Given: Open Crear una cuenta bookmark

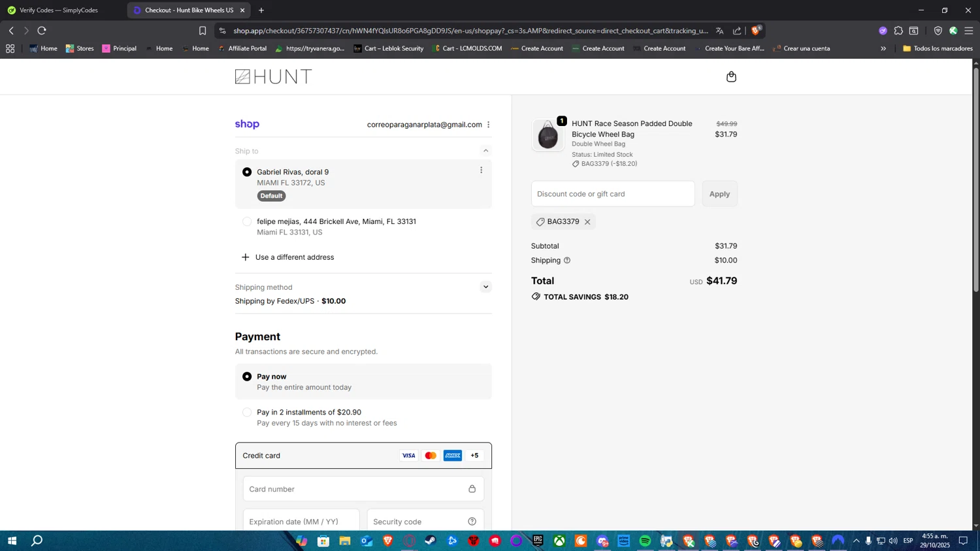Looking at the screenshot, I should (x=801, y=48).
